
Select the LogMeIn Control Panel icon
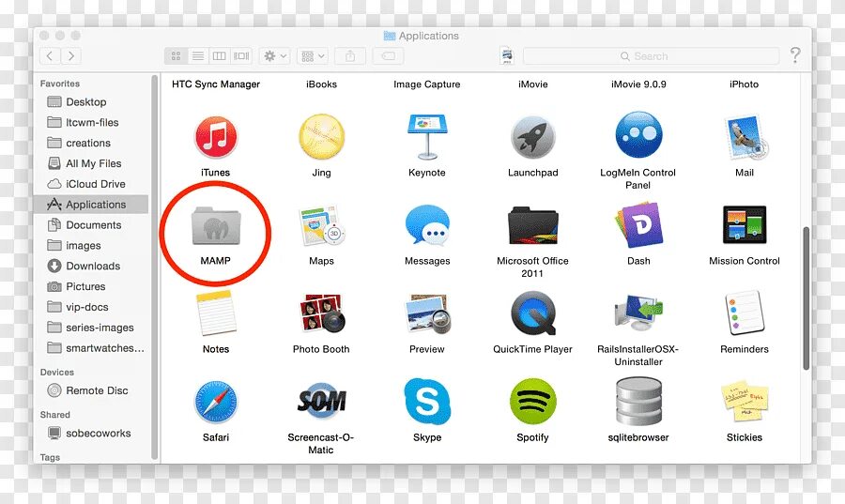tap(638, 135)
